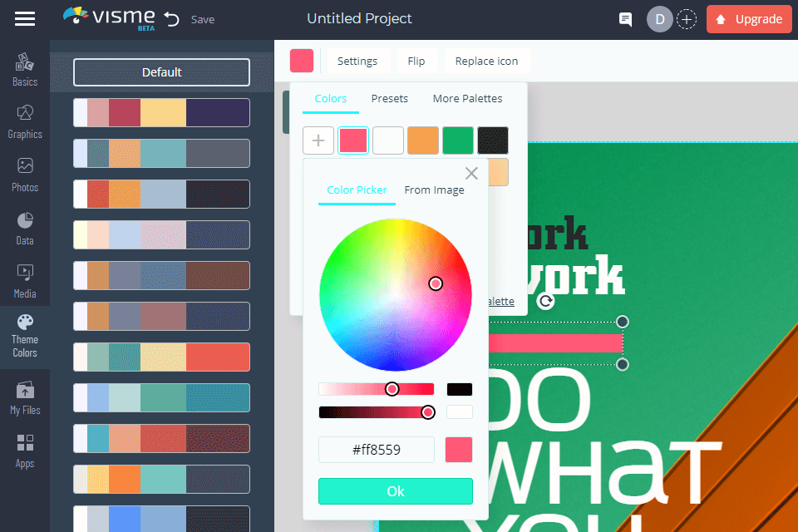The image size is (798, 532).
Task: Open the Basics sidebar panel
Action: click(x=25, y=70)
